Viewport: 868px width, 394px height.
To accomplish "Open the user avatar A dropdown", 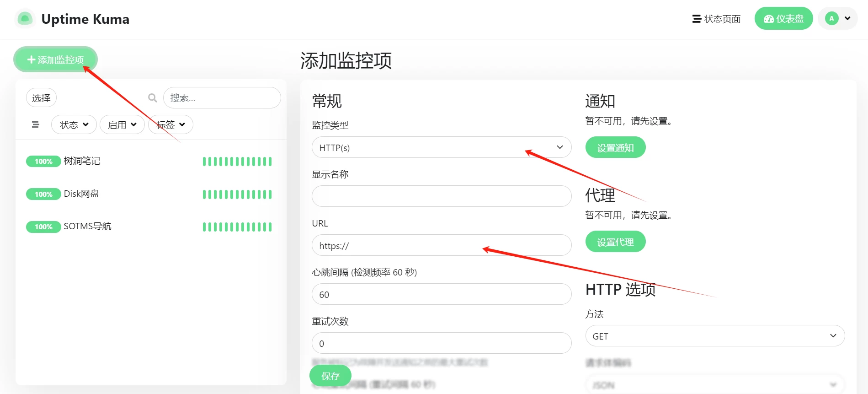I will pyautogui.click(x=837, y=19).
